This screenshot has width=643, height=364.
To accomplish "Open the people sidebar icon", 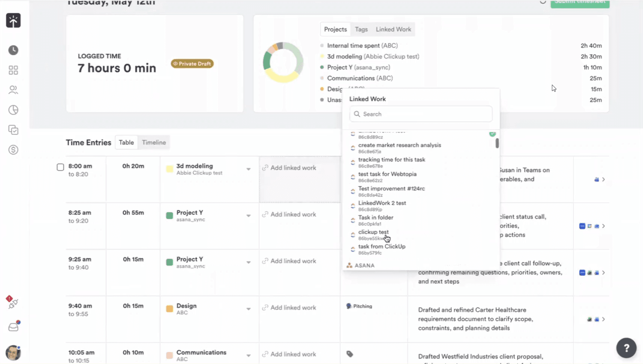I will [x=13, y=90].
